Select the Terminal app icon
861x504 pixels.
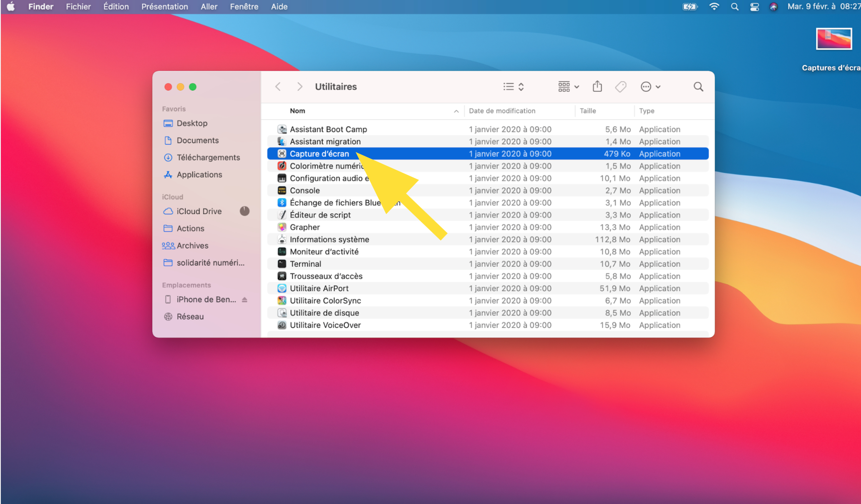[282, 264]
